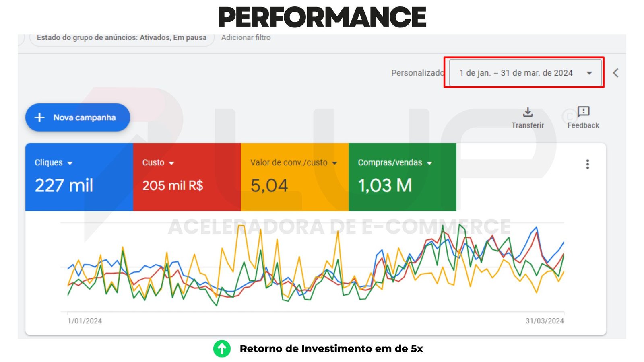The height and width of the screenshot is (362, 644).
Task: Click the Transferir download icon
Action: point(528,112)
